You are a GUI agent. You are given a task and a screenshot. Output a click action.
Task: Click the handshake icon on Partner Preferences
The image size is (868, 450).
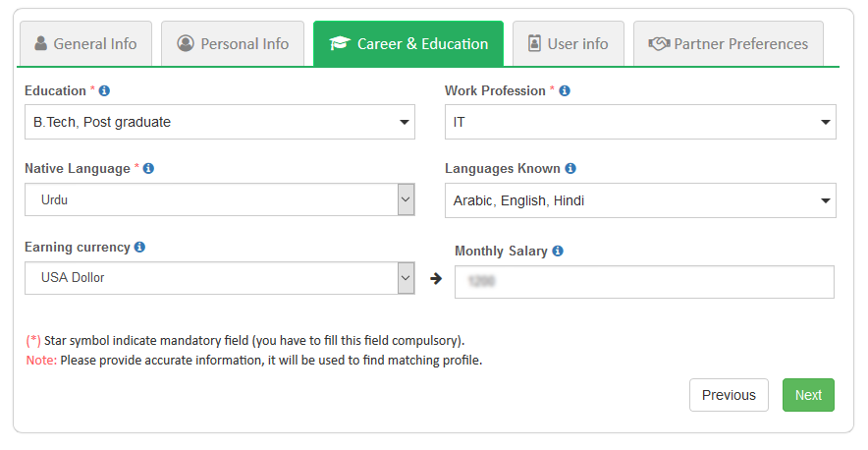pyautogui.click(x=659, y=44)
